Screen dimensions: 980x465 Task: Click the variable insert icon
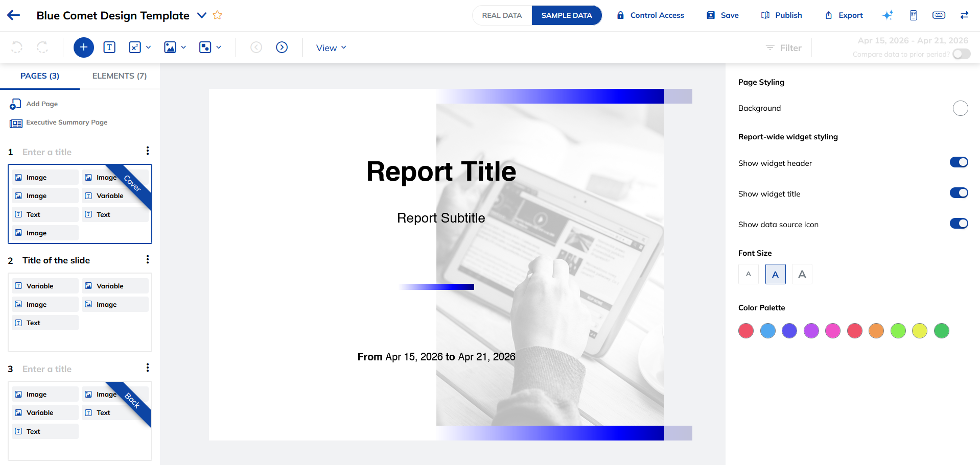[134, 47]
